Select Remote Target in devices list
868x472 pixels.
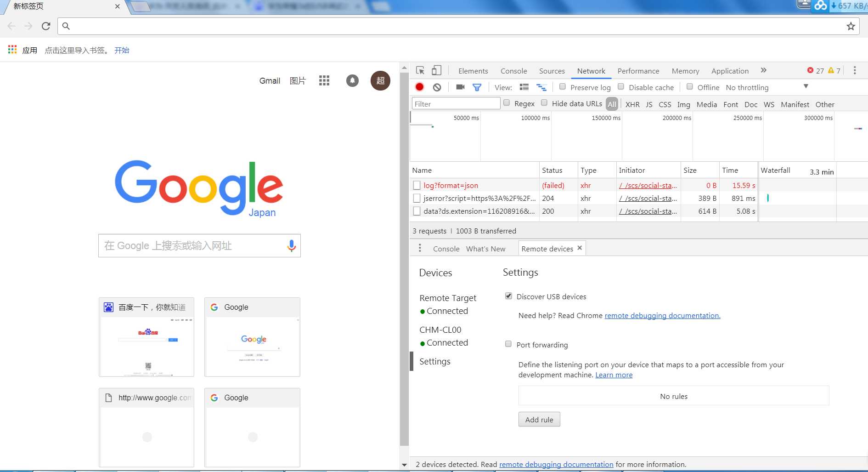click(448, 304)
